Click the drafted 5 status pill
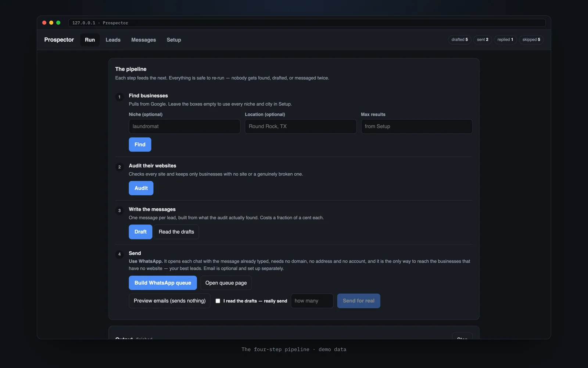 point(460,40)
